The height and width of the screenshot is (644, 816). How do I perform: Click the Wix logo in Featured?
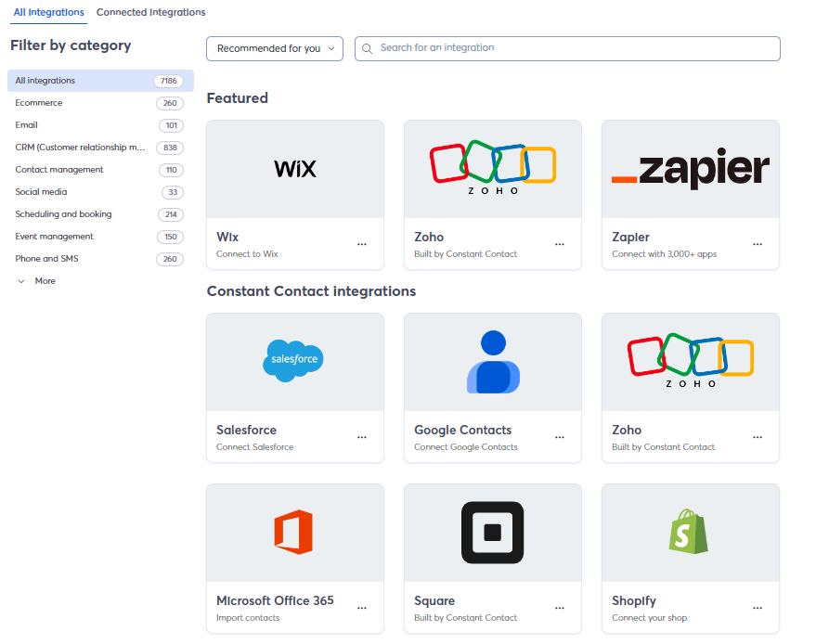point(295,169)
